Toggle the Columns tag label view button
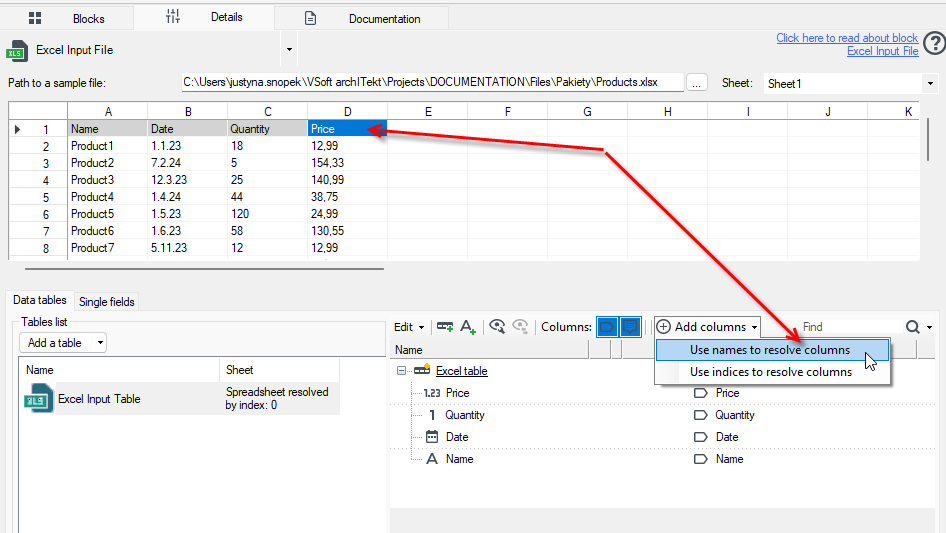 (x=607, y=327)
